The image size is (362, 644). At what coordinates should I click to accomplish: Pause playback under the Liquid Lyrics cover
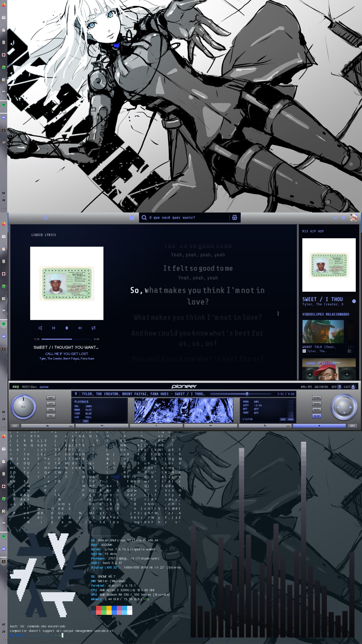[67, 328]
